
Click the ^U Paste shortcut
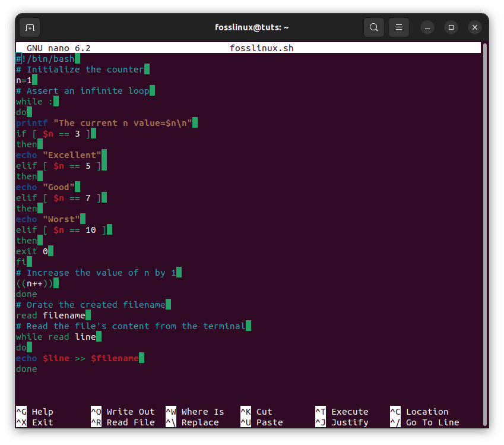261,422
